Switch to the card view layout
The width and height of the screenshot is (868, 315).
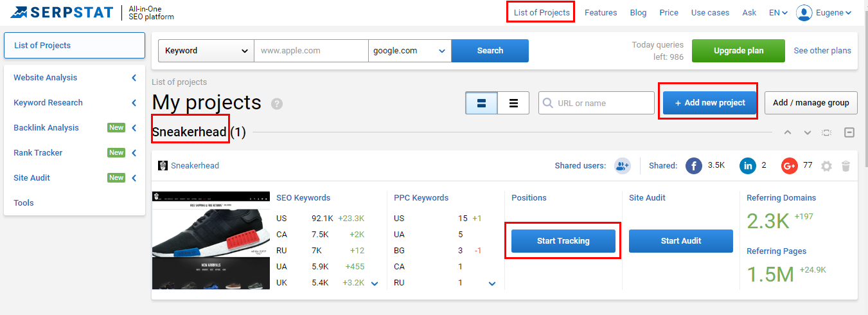482,103
